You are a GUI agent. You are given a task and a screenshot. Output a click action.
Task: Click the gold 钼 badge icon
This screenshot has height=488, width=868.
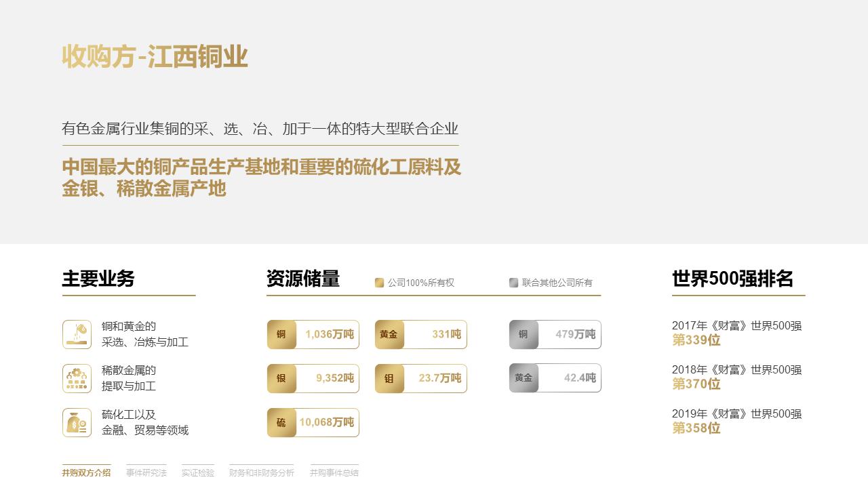click(389, 378)
